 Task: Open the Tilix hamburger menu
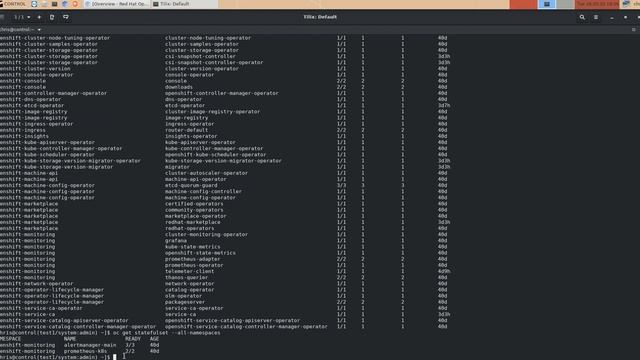click(x=596, y=17)
